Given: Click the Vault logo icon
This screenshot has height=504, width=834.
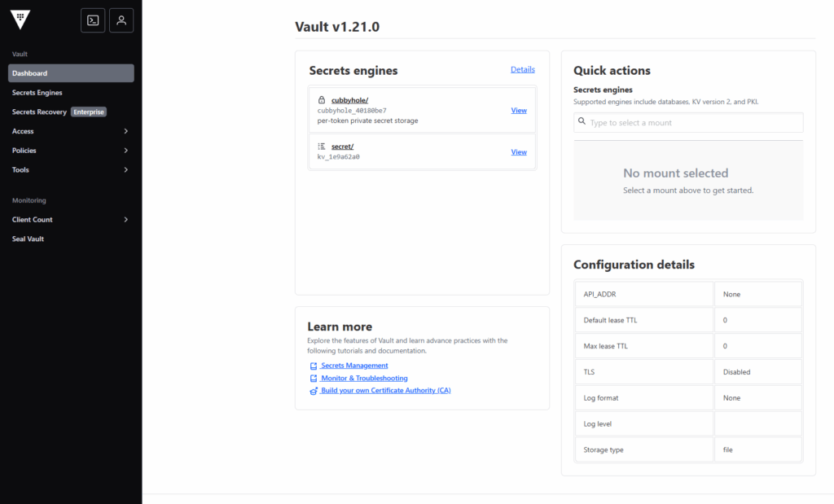Looking at the screenshot, I should click(x=20, y=20).
